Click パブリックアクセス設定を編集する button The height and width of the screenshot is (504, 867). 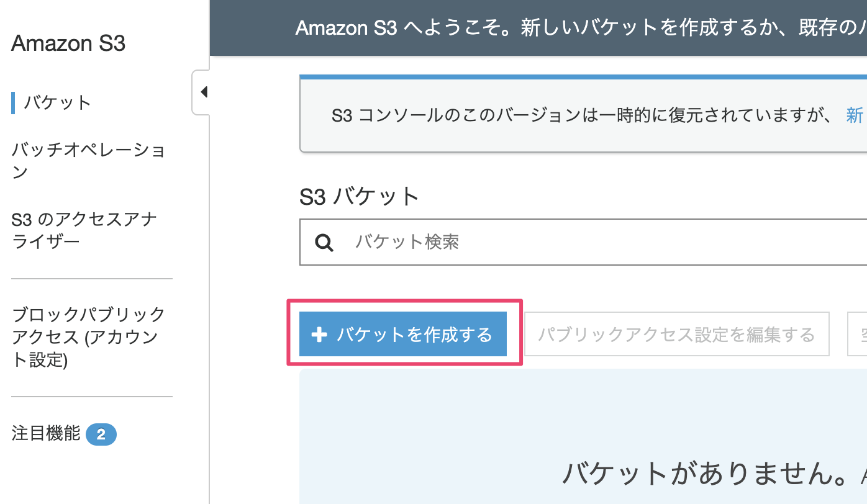coord(676,335)
